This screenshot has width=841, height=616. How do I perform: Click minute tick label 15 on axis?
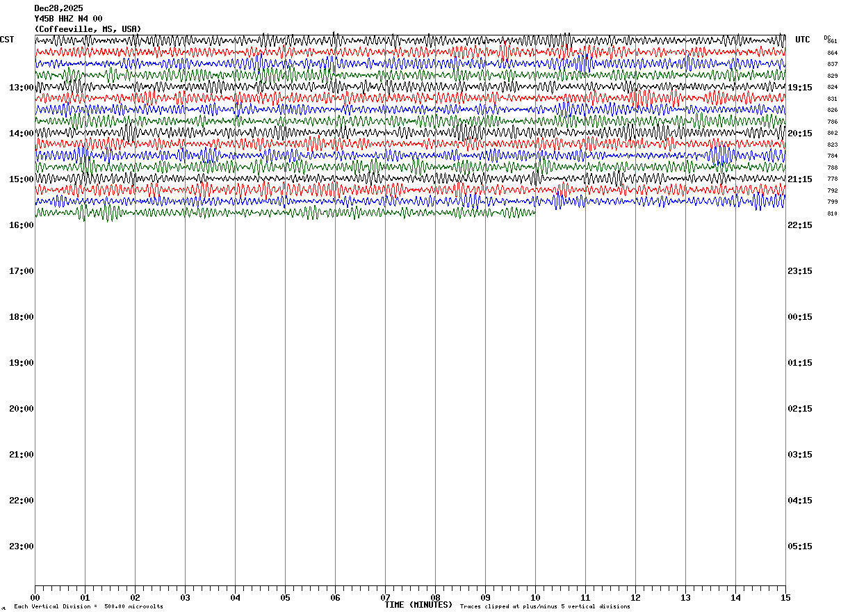click(x=785, y=598)
